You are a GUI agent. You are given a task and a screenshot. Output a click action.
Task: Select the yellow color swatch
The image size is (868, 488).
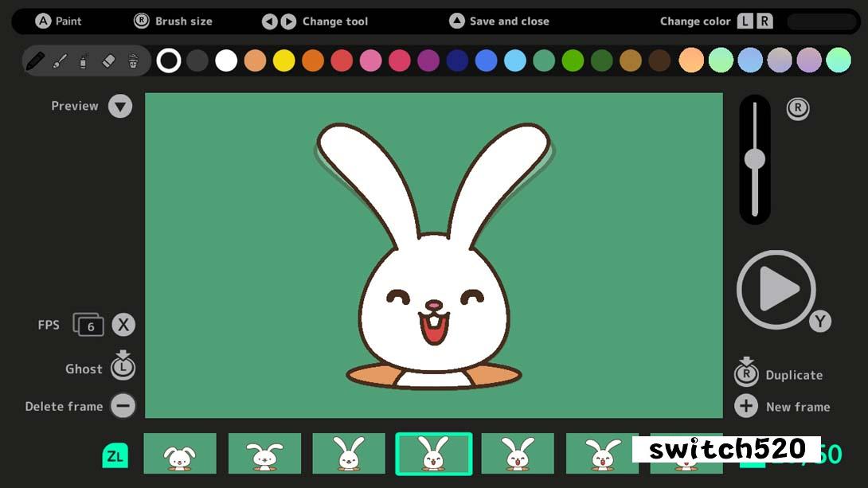(x=283, y=60)
